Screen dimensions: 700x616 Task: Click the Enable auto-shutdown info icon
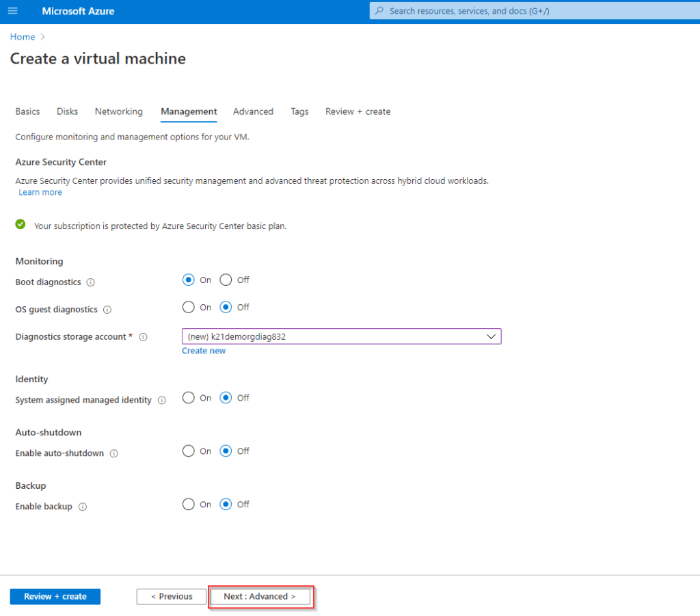114,453
